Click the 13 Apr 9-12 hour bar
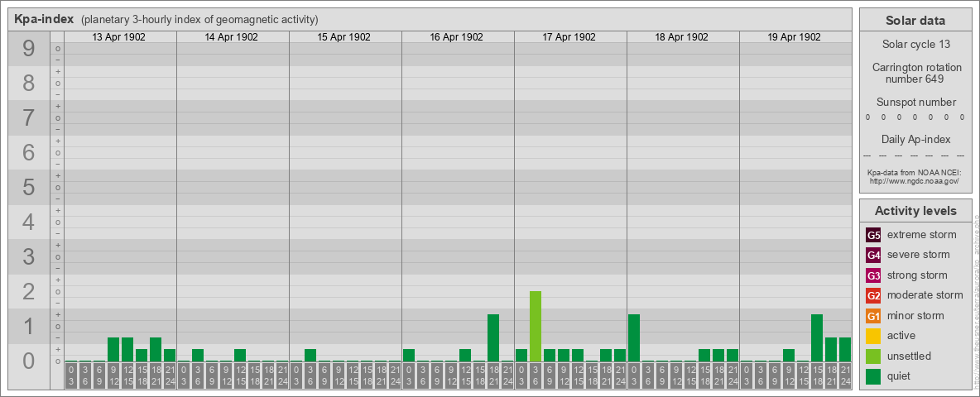The image size is (980, 397). coord(113,350)
